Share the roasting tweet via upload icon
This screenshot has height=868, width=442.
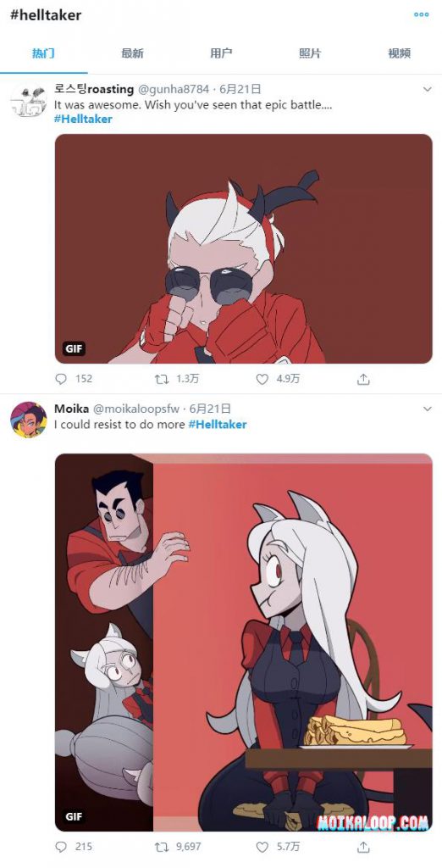tap(363, 379)
